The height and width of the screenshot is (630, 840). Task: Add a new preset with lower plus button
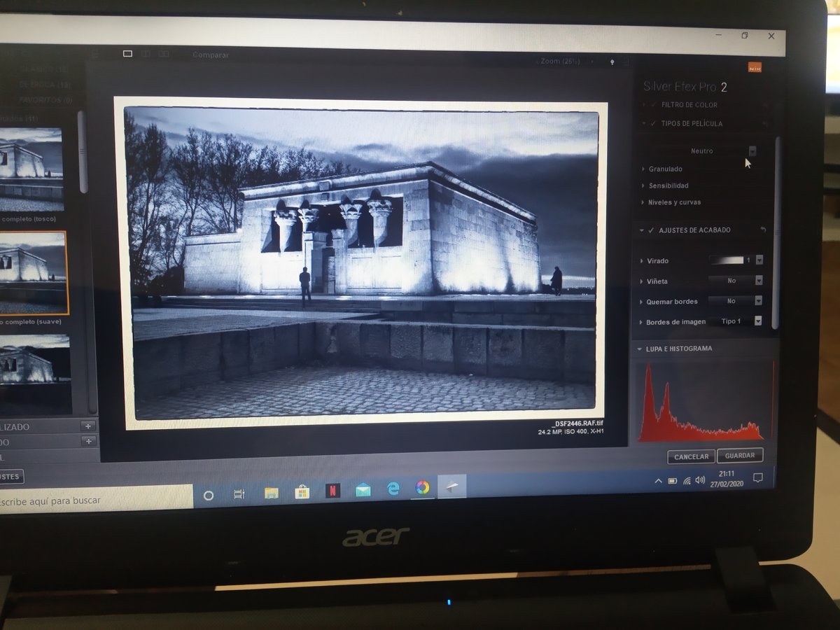click(x=88, y=441)
